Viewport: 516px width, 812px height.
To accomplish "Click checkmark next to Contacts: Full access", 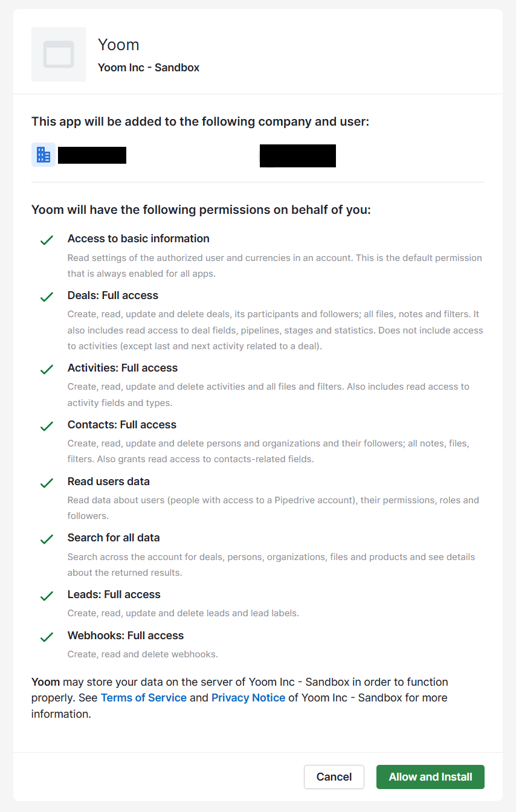I will tap(47, 427).
